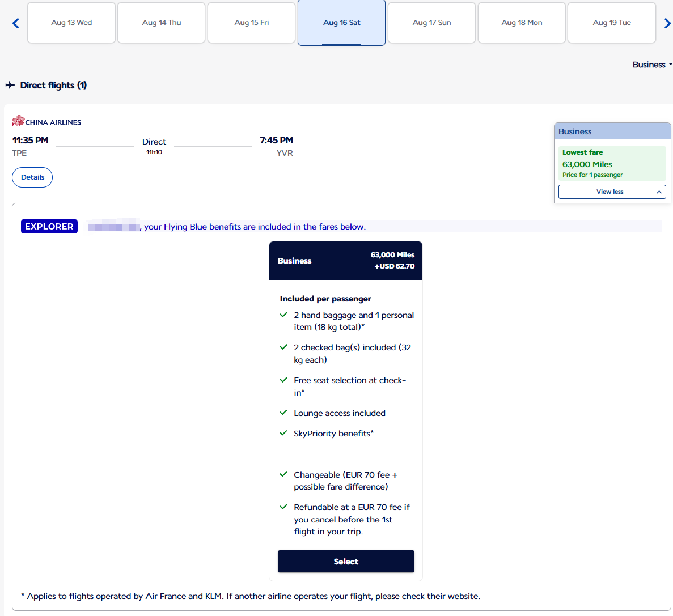Click the Lowest fare 63,000 Miles box
This screenshot has width=673, height=616.
tap(612, 163)
